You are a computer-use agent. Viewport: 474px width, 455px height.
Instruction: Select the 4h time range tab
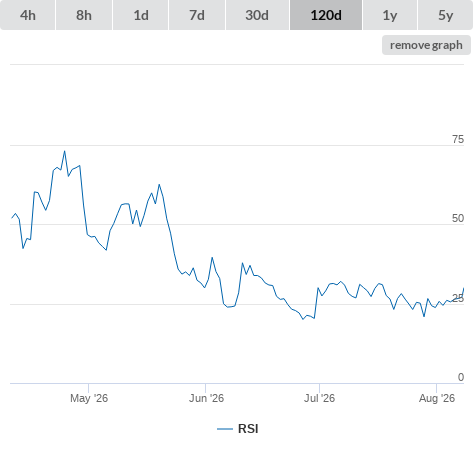pos(28,15)
